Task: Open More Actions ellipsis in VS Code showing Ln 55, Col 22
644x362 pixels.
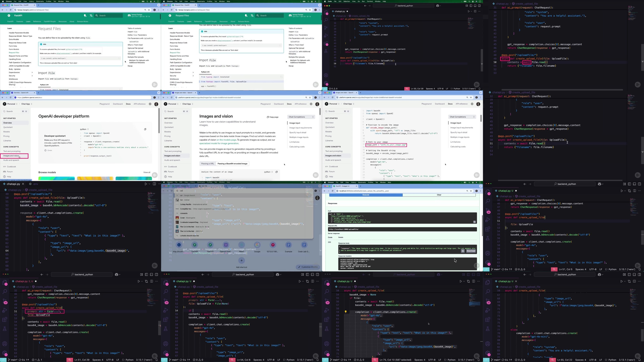Action: pos(640,281)
